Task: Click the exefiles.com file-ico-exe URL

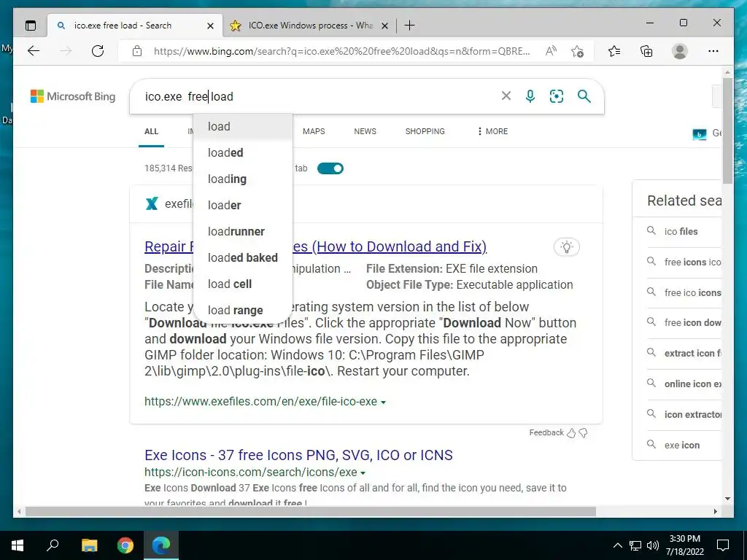Action: click(x=260, y=402)
